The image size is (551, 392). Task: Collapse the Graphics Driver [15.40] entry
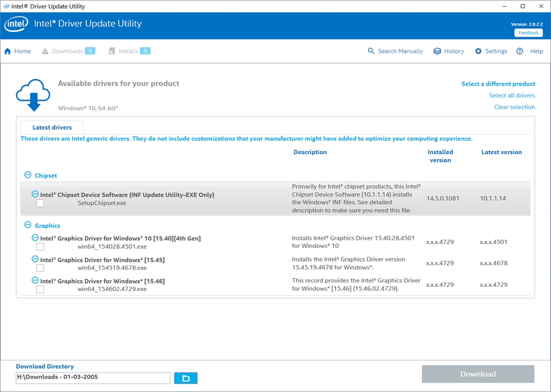click(x=34, y=238)
